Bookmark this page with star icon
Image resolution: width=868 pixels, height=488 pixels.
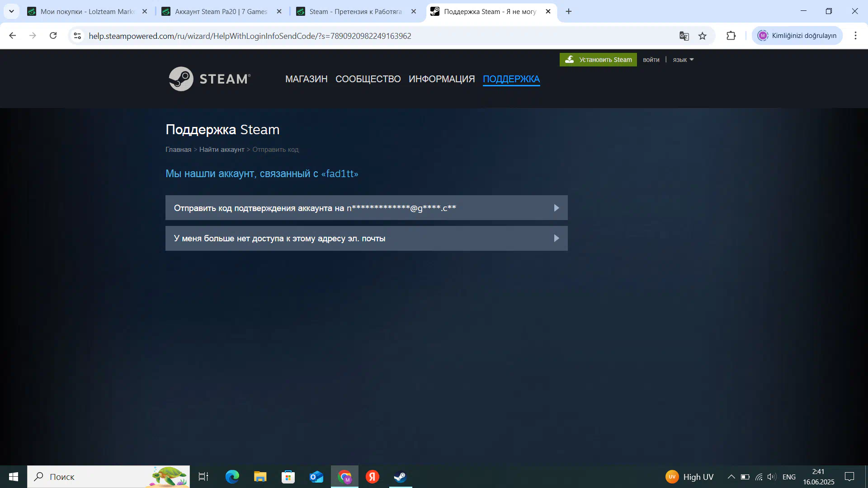point(703,36)
